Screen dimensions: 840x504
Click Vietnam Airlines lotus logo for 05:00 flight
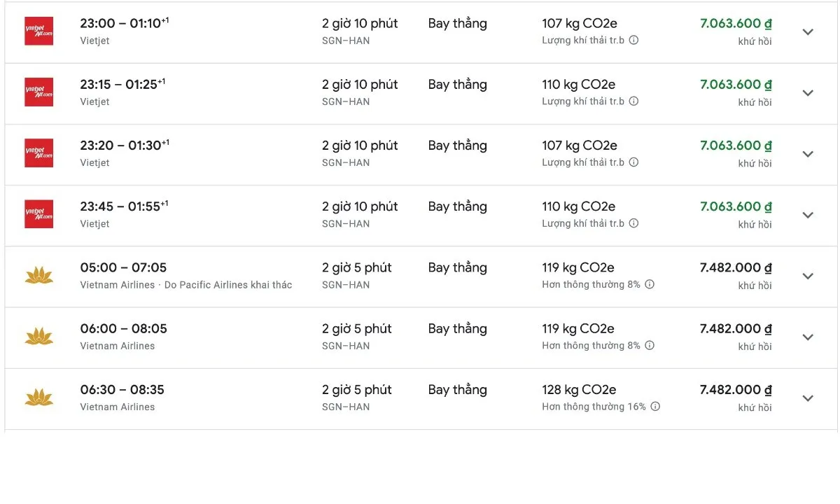[38, 276]
